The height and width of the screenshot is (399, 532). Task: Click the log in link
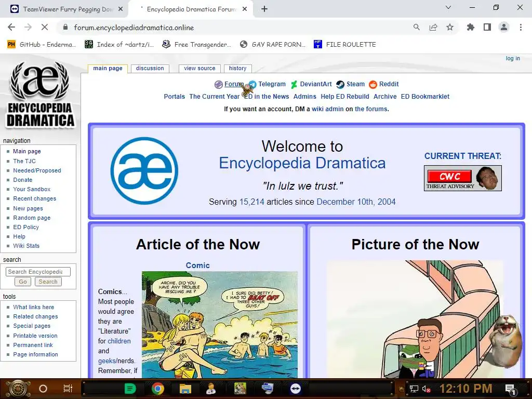(x=513, y=58)
